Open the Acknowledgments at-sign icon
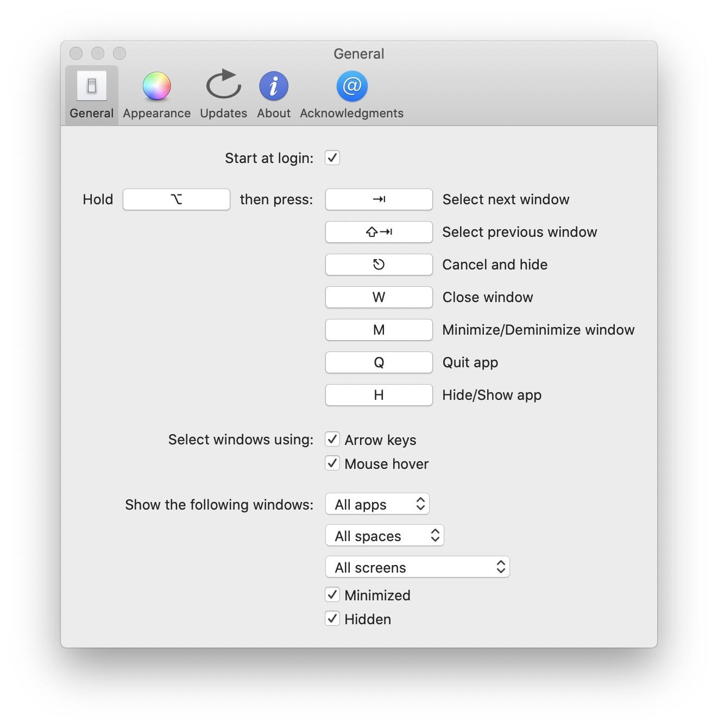Image resolution: width=718 pixels, height=728 pixels. coord(352,86)
